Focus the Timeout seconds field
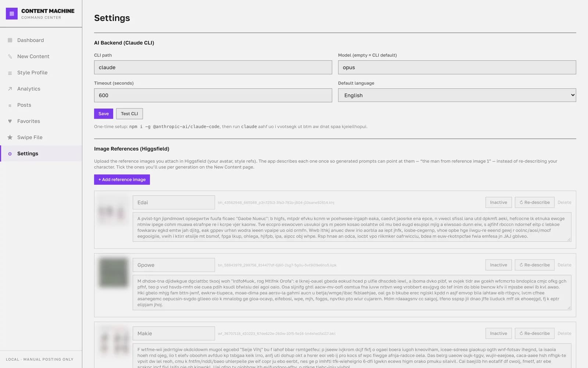Screen dimensions: 588x368 (x=213, y=95)
